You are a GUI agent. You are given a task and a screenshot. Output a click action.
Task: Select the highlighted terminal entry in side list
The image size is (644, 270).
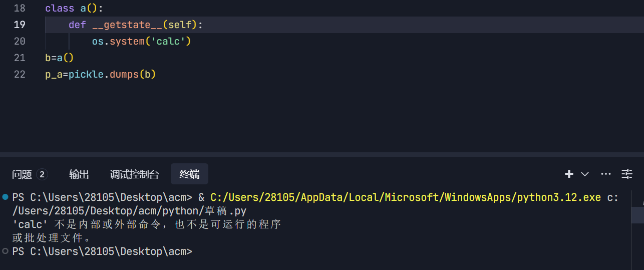(637, 215)
